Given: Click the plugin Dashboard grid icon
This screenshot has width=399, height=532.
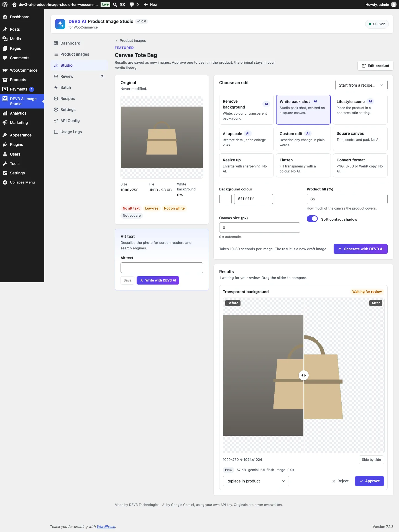Looking at the screenshot, I should click(56, 43).
